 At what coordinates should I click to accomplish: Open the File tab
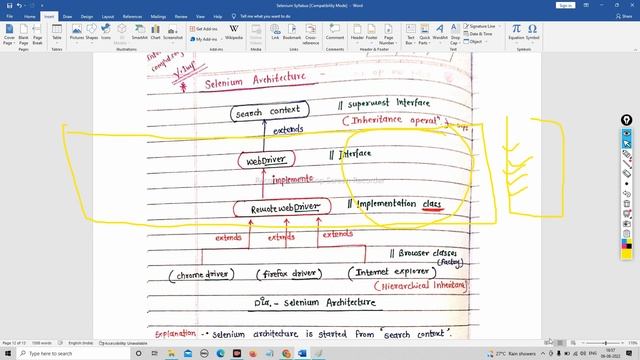(x=9, y=17)
